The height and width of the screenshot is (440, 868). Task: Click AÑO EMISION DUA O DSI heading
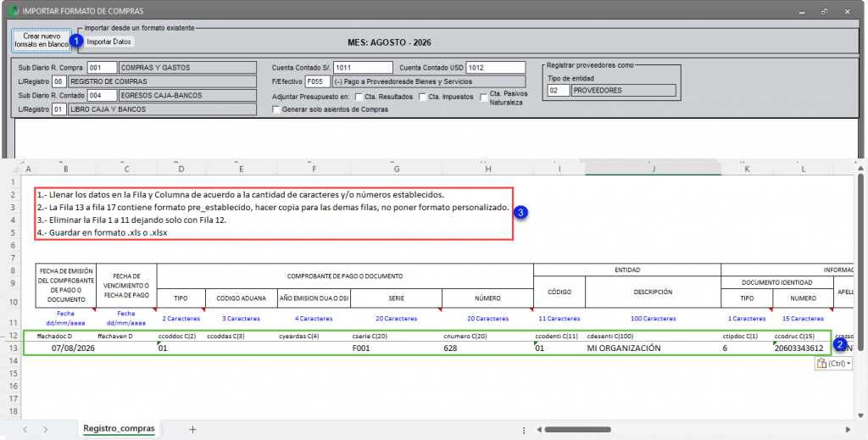(314, 298)
